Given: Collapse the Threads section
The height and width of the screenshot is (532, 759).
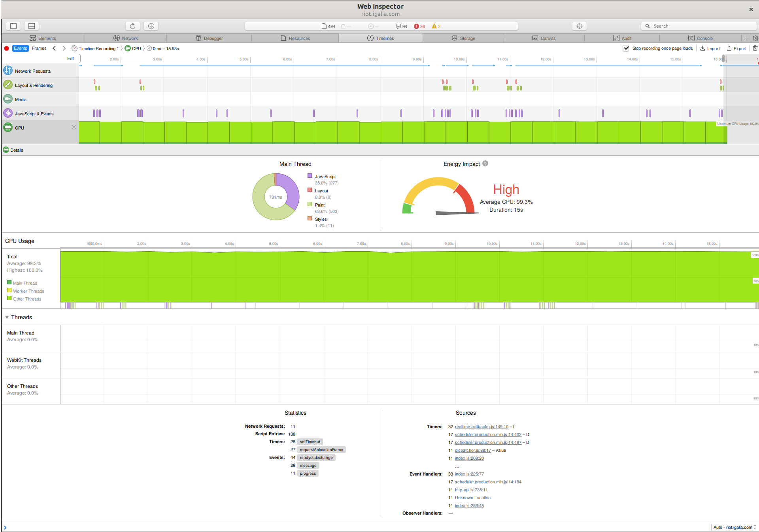Looking at the screenshot, I should 7,317.
